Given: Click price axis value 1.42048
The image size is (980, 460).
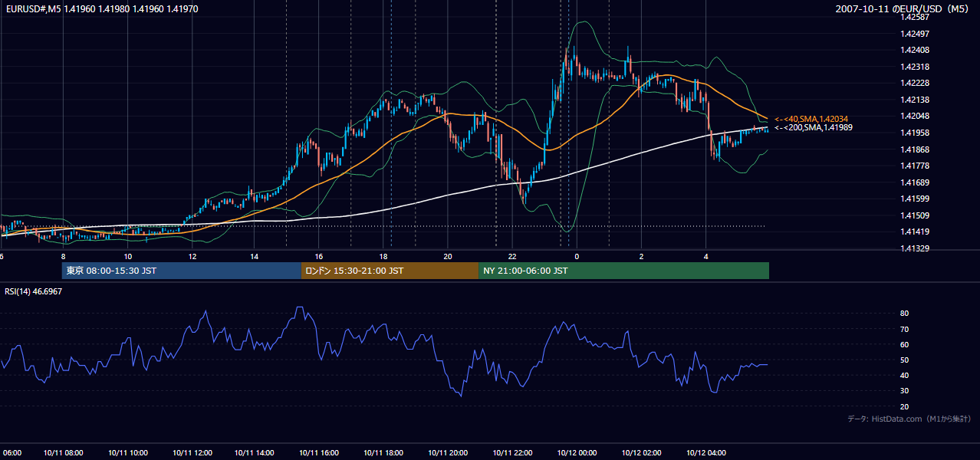Looking at the screenshot, I should [915, 117].
